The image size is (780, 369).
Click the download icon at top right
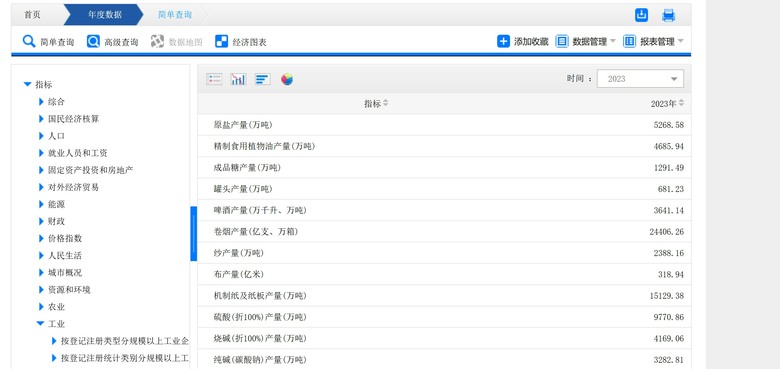pos(642,15)
